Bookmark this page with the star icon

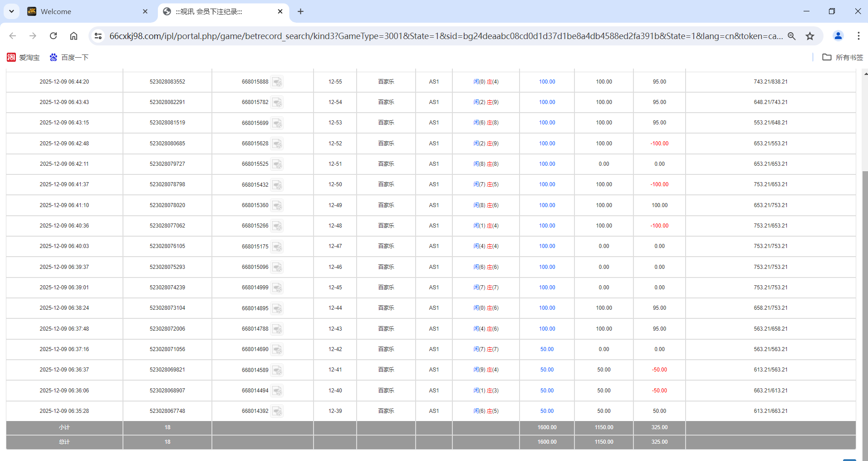pyautogui.click(x=810, y=36)
